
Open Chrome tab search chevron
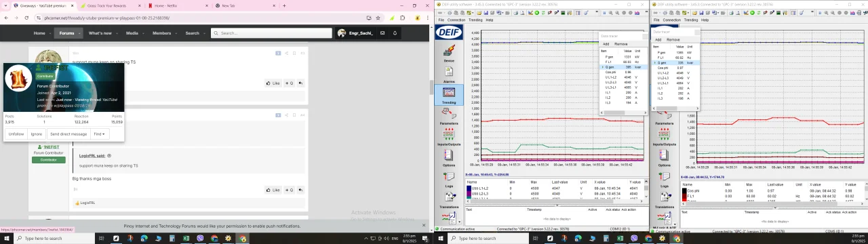click(x=6, y=5)
